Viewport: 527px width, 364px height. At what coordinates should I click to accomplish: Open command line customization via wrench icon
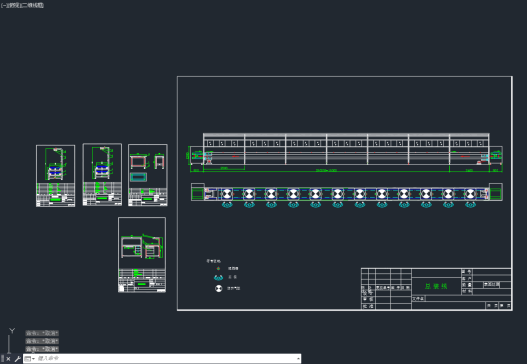17,359
